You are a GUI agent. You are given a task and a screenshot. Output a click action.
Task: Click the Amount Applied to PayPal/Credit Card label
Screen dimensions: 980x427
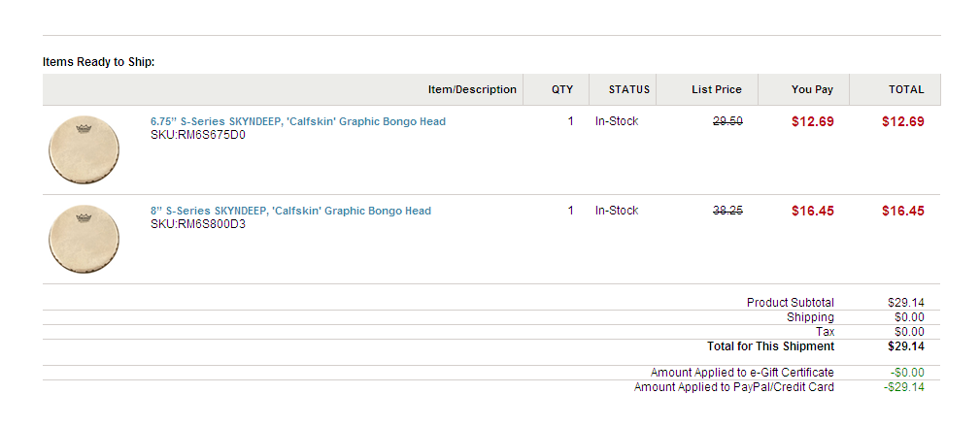click(733, 387)
